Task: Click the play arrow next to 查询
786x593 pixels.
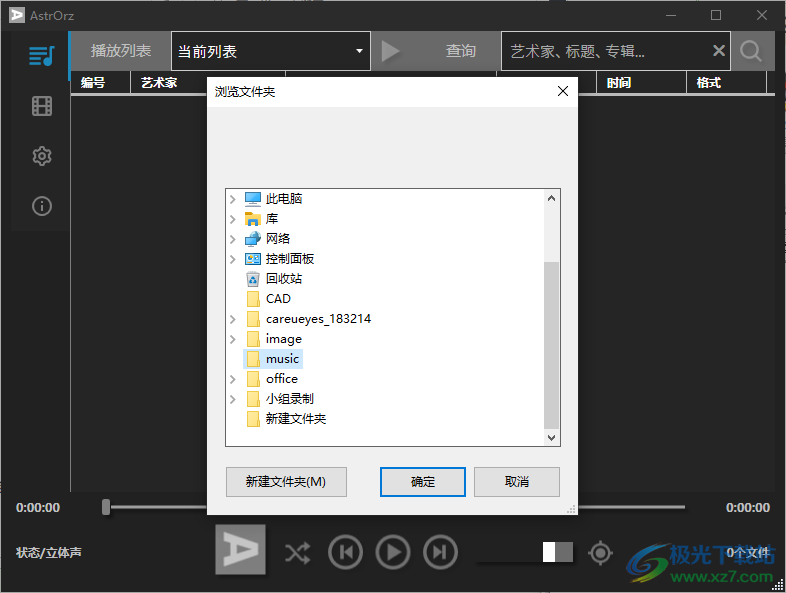Action: 390,51
